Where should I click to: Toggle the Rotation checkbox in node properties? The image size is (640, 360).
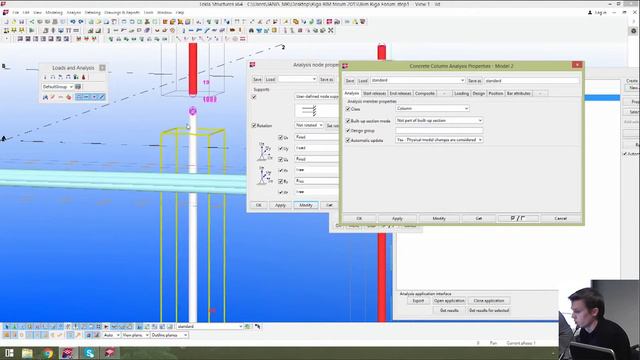(254, 126)
